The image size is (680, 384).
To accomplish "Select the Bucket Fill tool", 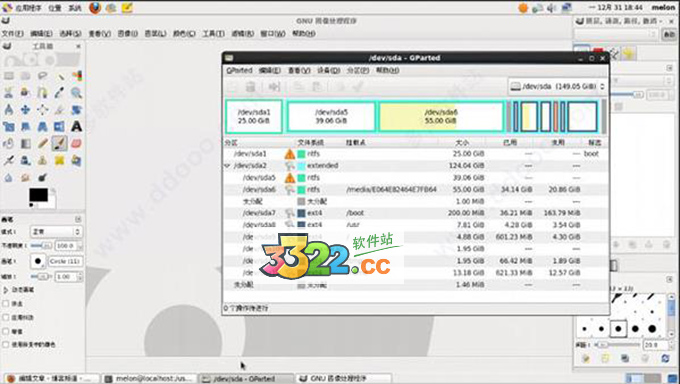I will (9, 143).
